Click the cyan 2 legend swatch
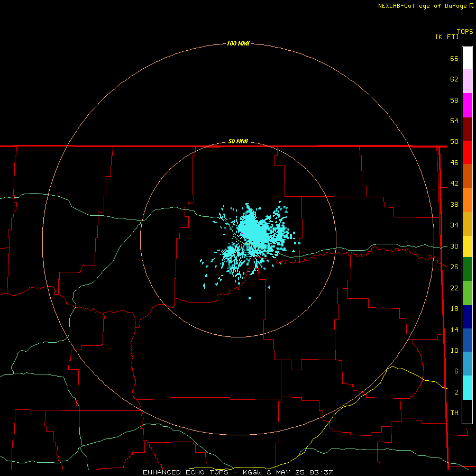This screenshot has width=476, height=476. (467, 388)
